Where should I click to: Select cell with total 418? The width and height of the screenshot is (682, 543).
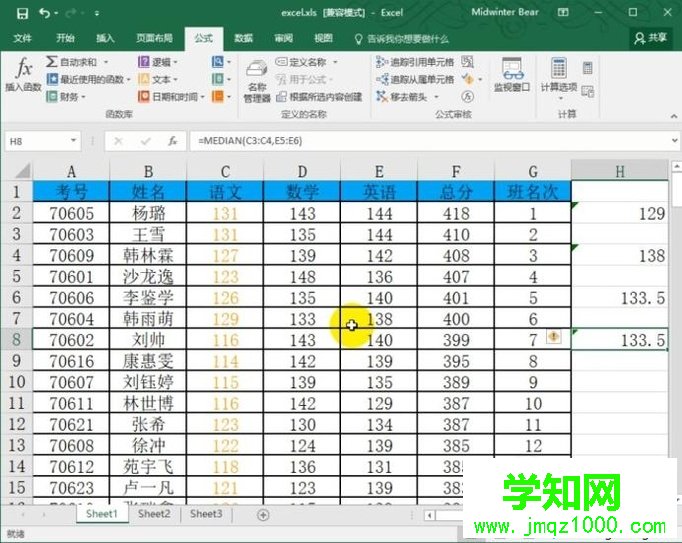(456, 213)
